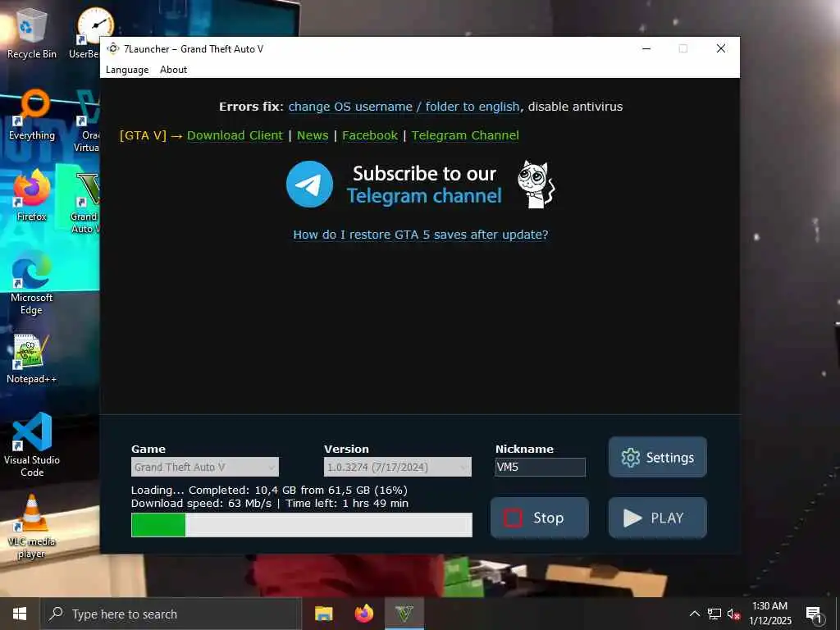840x630 pixels.
Task: Show hidden system tray icons
Action: click(694, 614)
